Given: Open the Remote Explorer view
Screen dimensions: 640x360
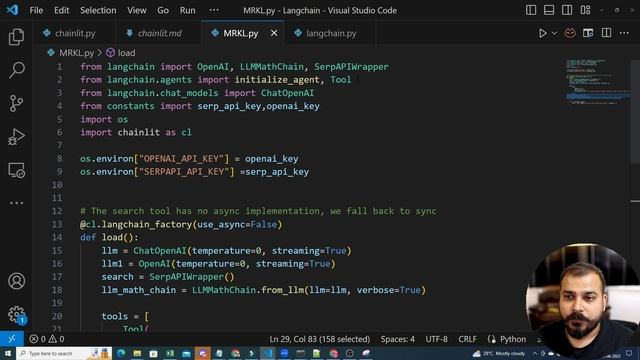Looking at the screenshot, I should click(x=16, y=170).
